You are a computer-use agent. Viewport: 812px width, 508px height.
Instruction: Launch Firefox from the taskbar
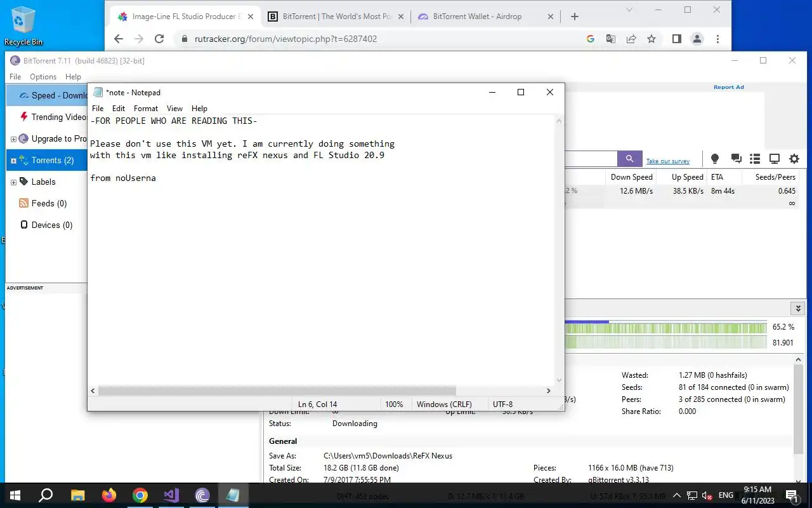[109, 495]
